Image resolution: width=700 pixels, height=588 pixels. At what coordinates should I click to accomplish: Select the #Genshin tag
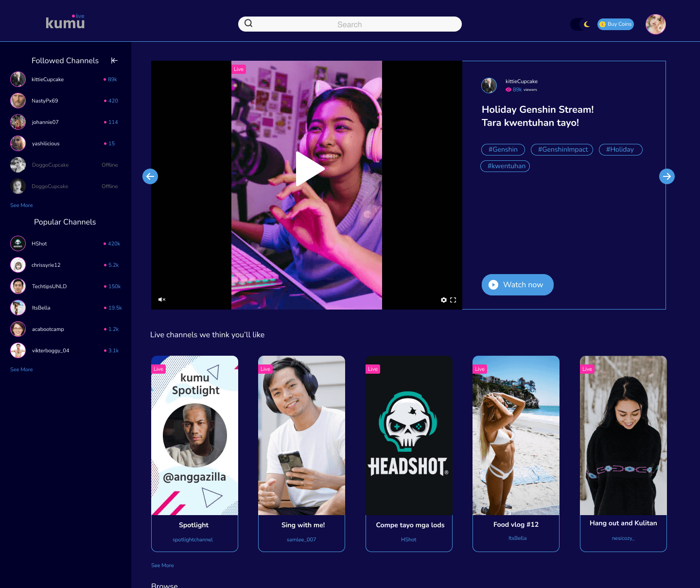tap(503, 150)
